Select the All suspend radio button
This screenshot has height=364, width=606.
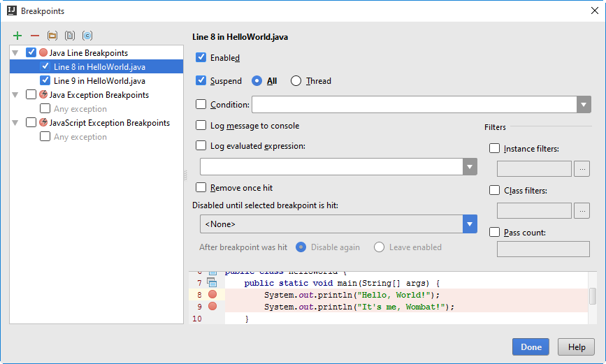pyautogui.click(x=257, y=81)
